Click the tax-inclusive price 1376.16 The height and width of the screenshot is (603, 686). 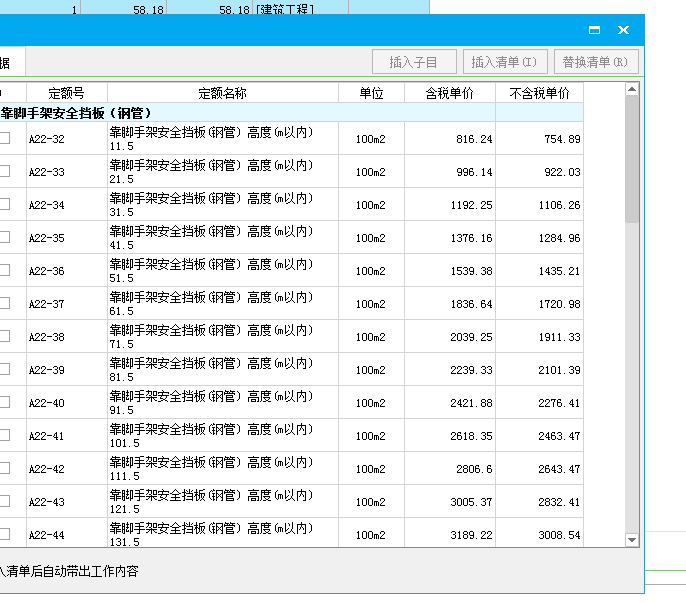click(472, 238)
